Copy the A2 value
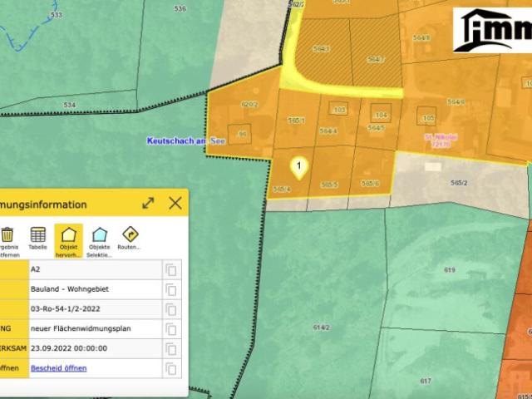Screen dimensions: 532x399 171,270
